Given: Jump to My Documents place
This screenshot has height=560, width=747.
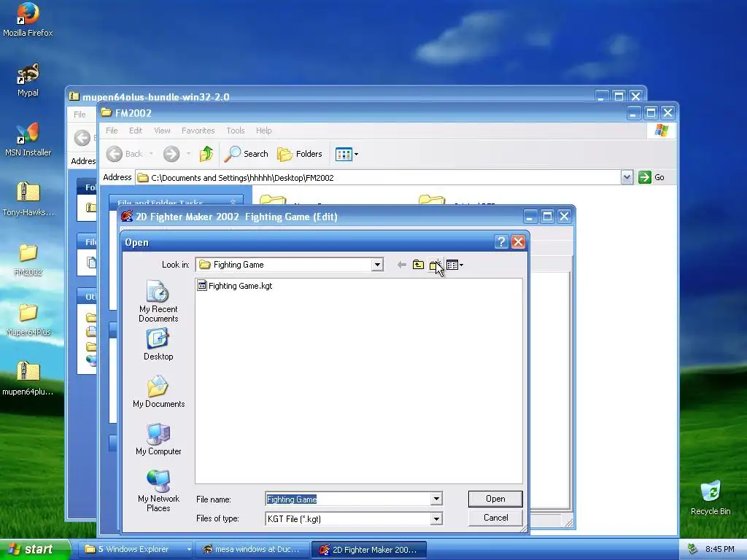Looking at the screenshot, I should coord(158,392).
